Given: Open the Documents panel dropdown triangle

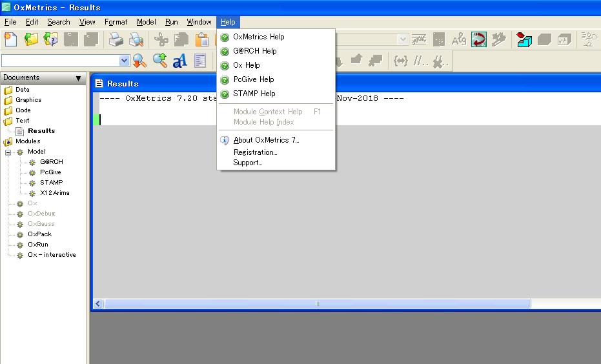Looking at the screenshot, I should coord(78,78).
